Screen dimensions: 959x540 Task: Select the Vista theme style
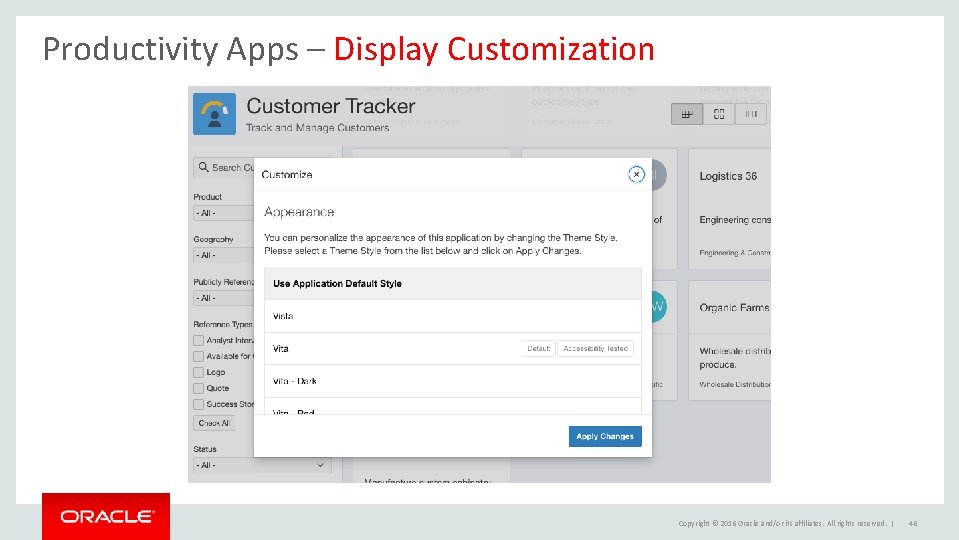pos(453,316)
